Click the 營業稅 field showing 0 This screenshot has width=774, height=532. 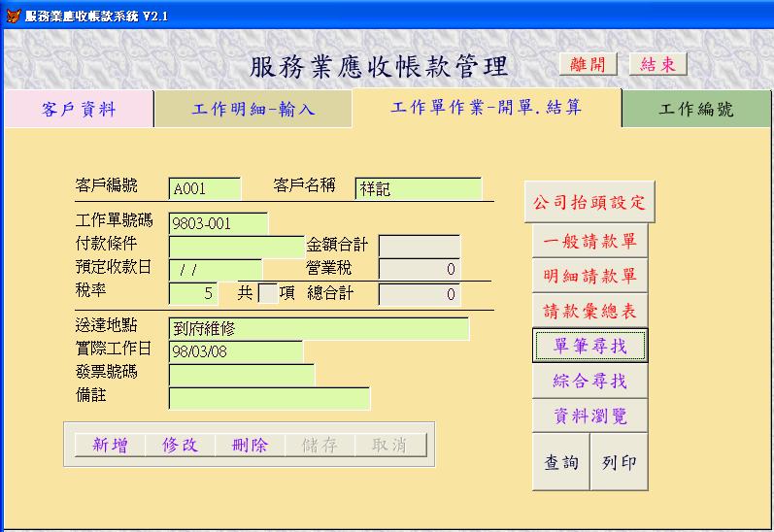click(420, 269)
